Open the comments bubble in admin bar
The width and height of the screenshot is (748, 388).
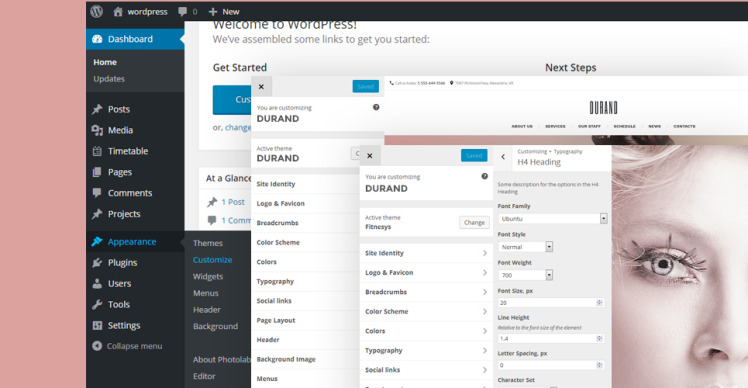pyautogui.click(x=183, y=12)
